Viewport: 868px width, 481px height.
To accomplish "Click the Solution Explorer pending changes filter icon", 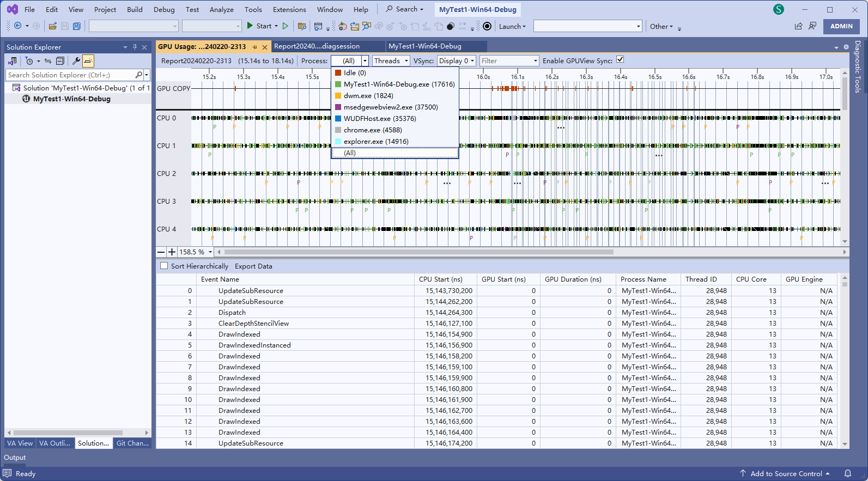I will pyautogui.click(x=29, y=61).
